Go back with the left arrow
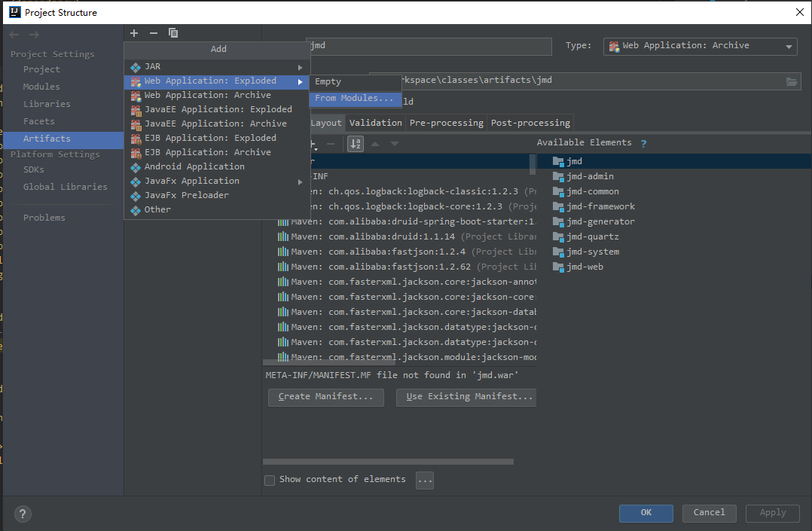Viewport: 812px width, 531px height. (14, 35)
